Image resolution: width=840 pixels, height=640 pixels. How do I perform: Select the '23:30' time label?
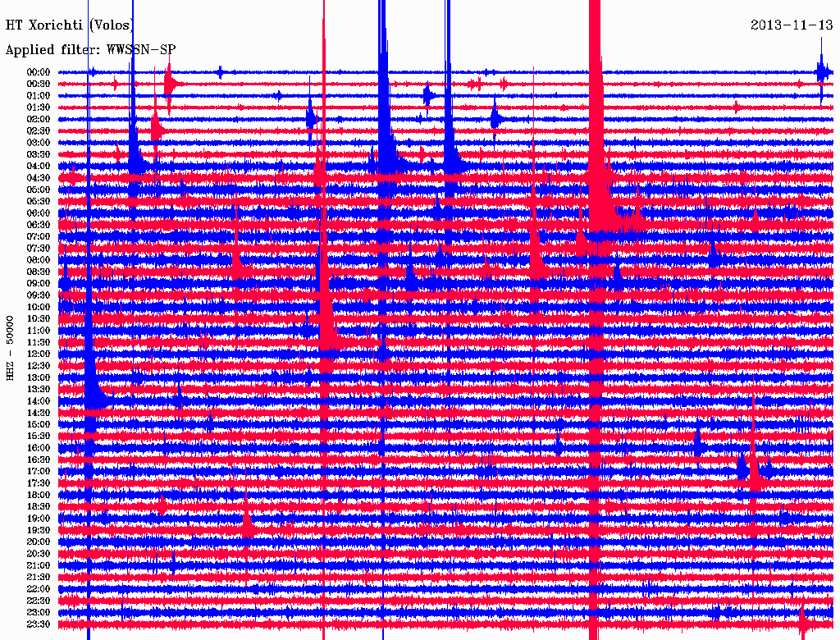[x=39, y=624]
